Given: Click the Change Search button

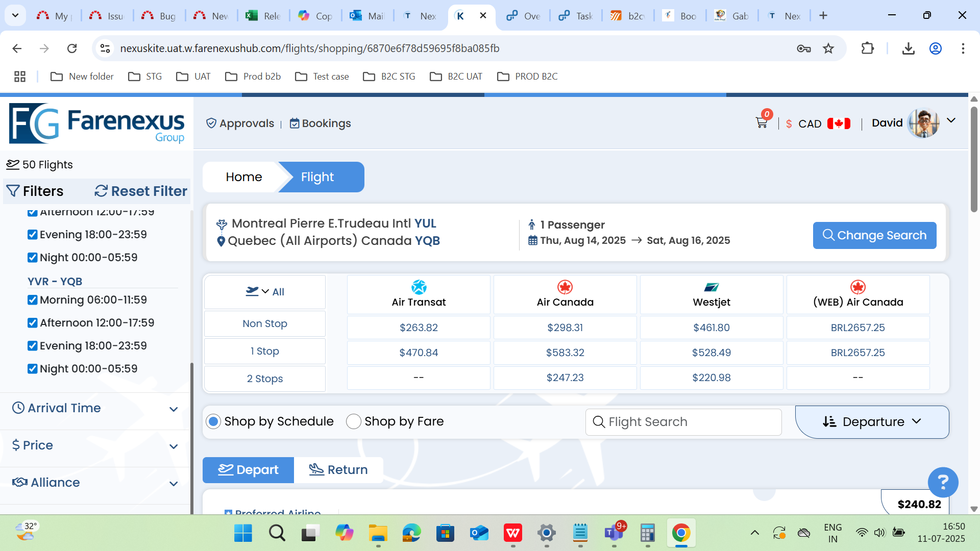Looking at the screenshot, I should [x=874, y=235].
